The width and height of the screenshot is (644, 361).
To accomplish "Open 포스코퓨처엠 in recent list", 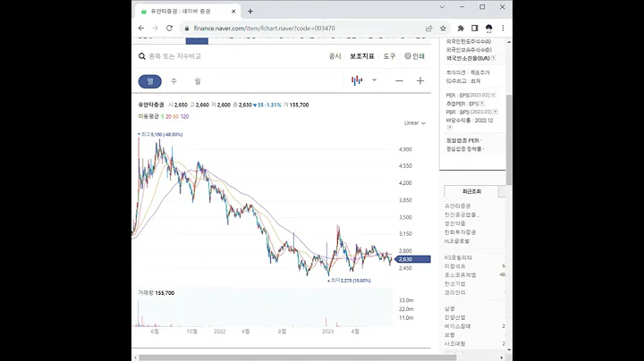I will coord(460,275).
